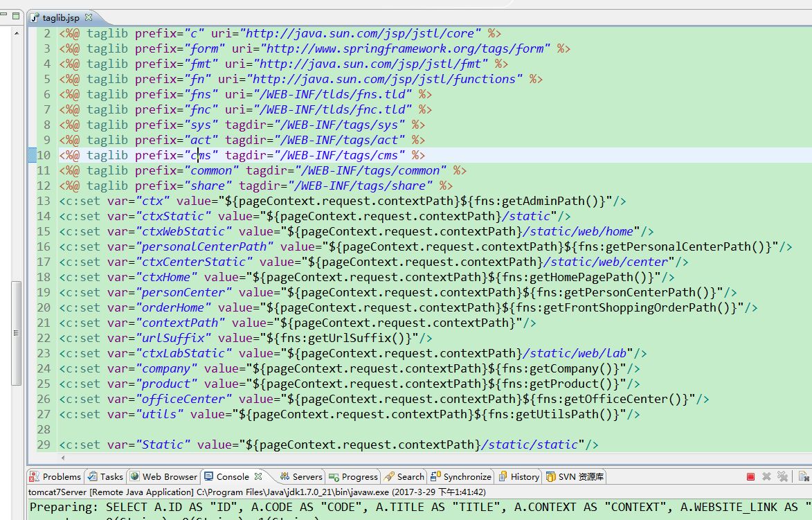Click the editor horizontal scrollbar left arrow
Viewport: 812px width, 520px height.
click(x=63, y=458)
